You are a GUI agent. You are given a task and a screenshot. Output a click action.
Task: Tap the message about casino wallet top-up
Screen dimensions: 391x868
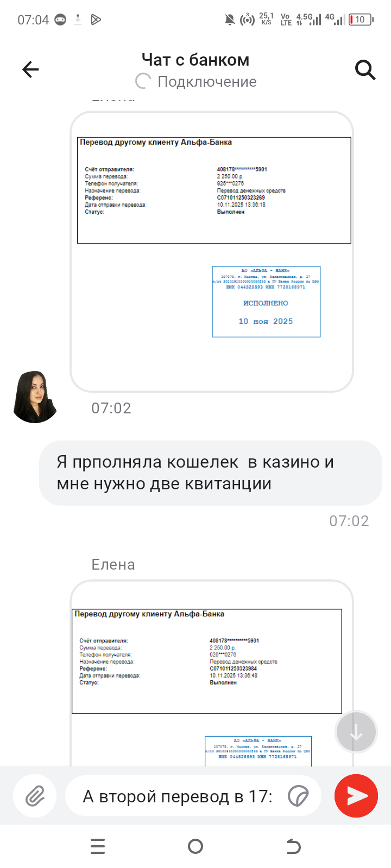click(211, 473)
